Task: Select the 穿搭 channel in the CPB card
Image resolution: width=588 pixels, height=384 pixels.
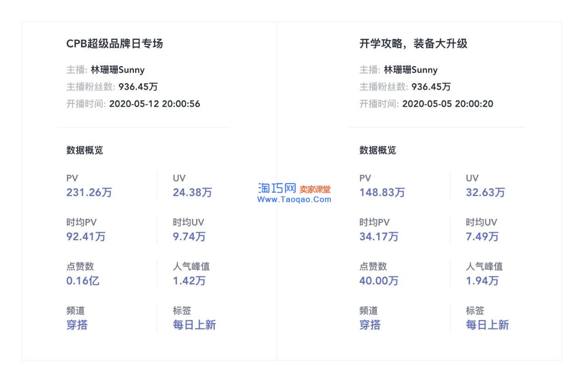Action: click(x=77, y=325)
